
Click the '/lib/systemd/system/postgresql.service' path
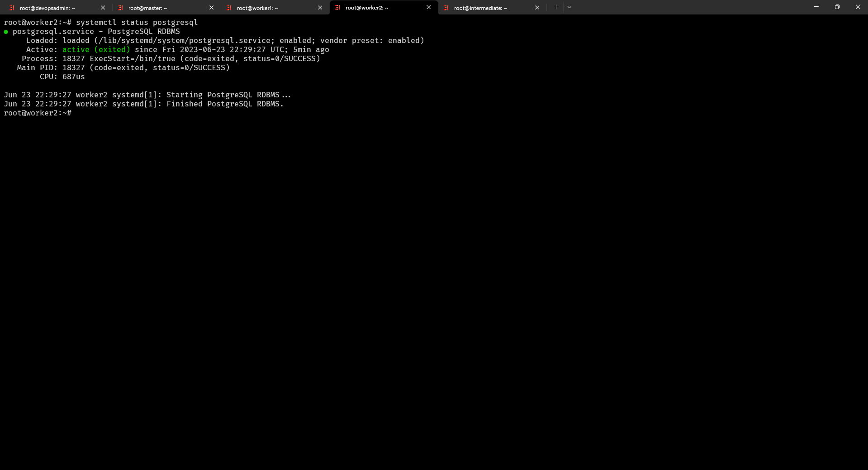click(x=184, y=40)
